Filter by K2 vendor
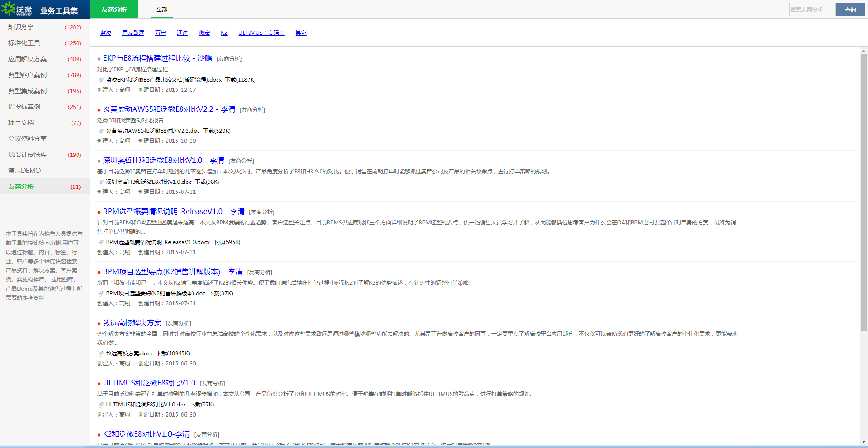The height and width of the screenshot is (448, 868). (x=224, y=33)
